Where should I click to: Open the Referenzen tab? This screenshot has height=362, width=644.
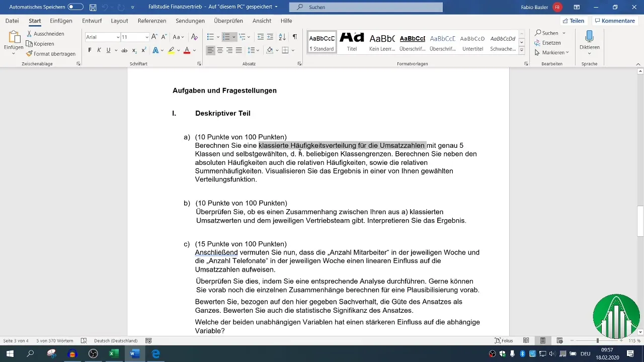pyautogui.click(x=152, y=21)
